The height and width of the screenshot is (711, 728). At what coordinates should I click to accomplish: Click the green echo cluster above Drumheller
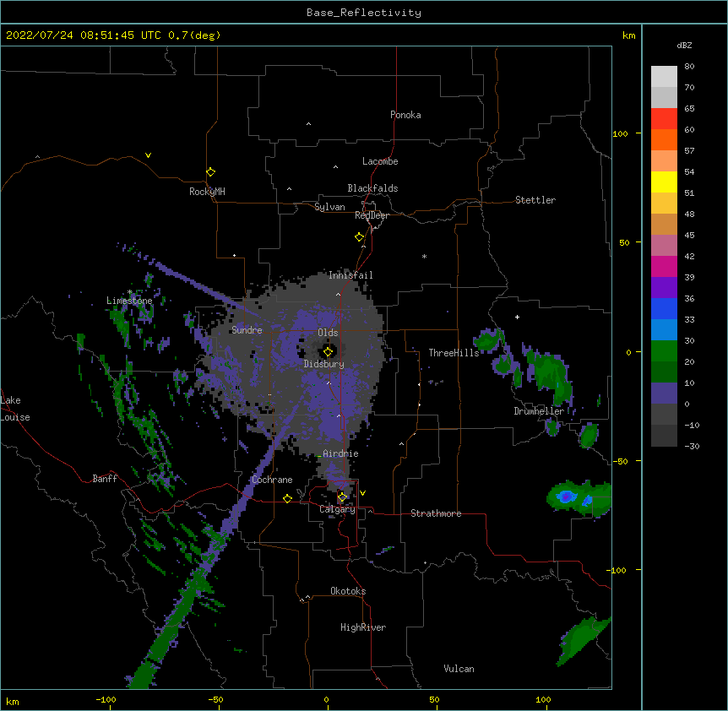point(547,372)
